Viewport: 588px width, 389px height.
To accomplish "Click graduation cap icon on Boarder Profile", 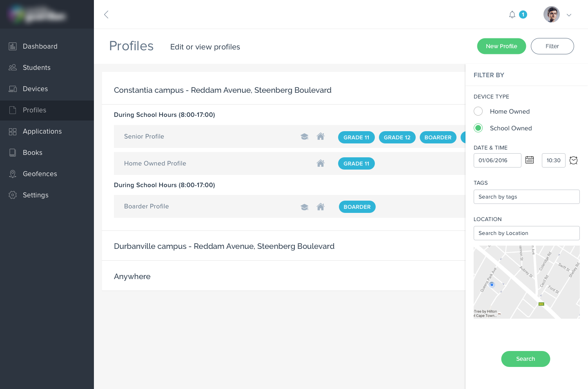I will pyautogui.click(x=304, y=207).
